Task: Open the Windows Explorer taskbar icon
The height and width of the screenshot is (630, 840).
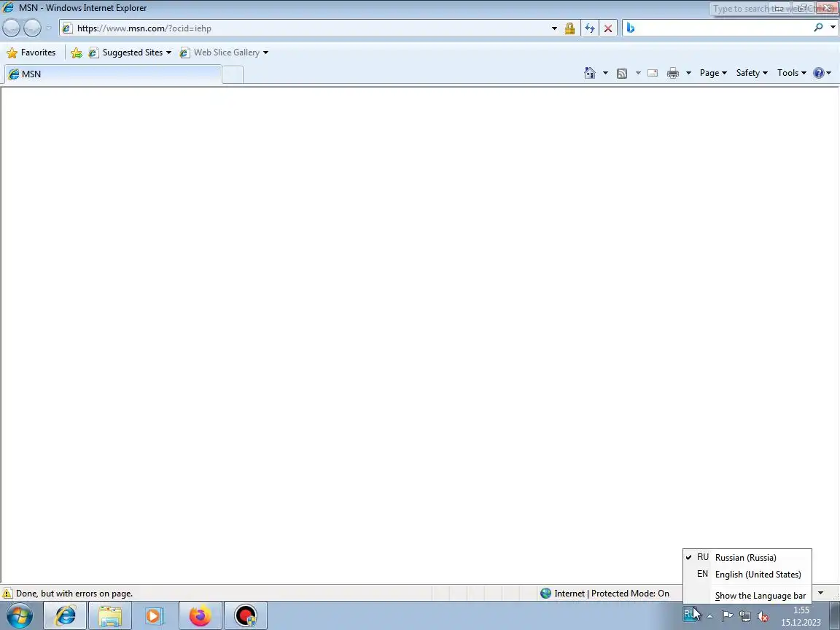Action: click(110, 616)
